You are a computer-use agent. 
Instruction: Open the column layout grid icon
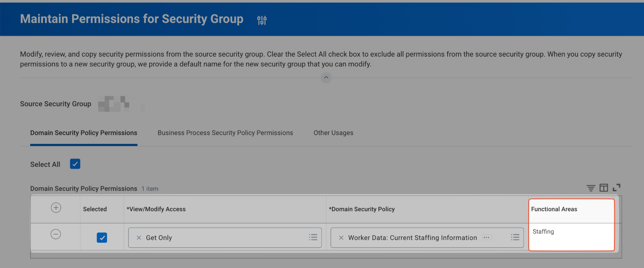(604, 188)
